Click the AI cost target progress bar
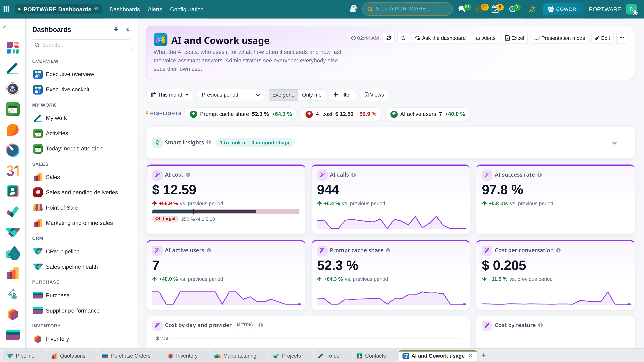 (226, 212)
